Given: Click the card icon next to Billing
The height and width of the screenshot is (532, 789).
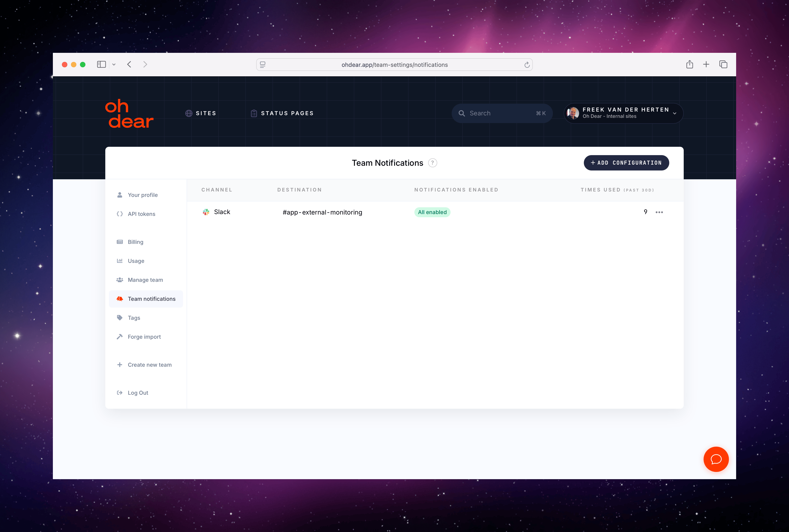Looking at the screenshot, I should pos(120,242).
